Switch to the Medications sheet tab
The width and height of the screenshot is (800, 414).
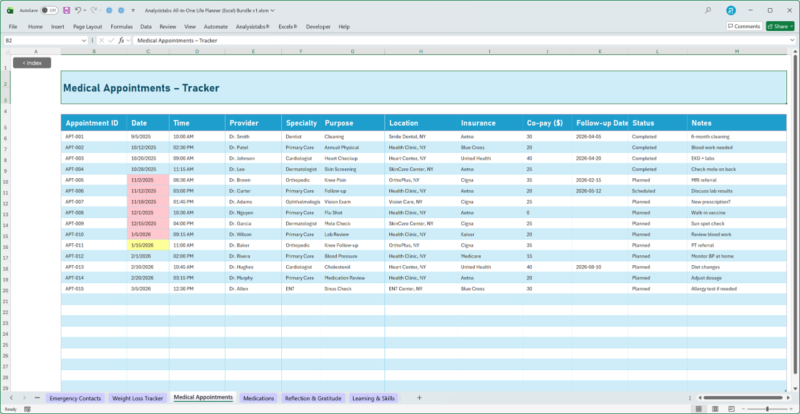[x=259, y=398]
